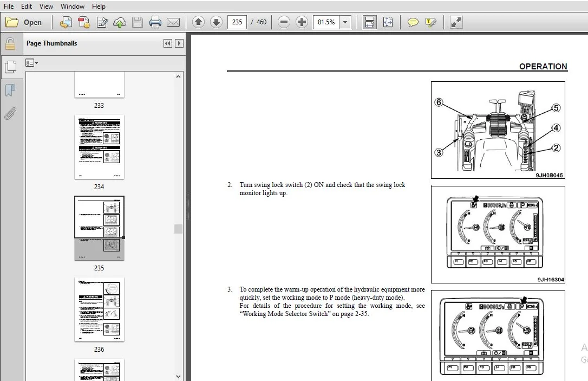Select page 235 thumbnail
588x381 pixels.
pyautogui.click(x=99, y=228)
